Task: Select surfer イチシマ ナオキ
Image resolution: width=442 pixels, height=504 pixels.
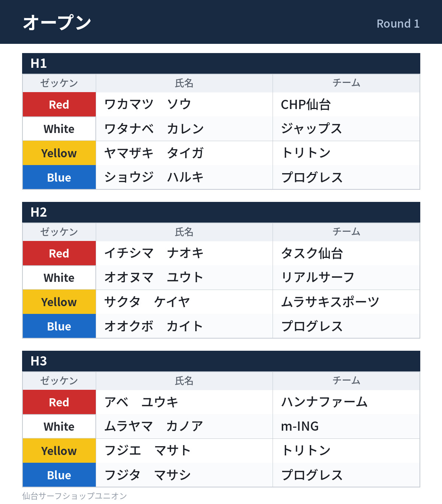Action: tap(154, 253)
